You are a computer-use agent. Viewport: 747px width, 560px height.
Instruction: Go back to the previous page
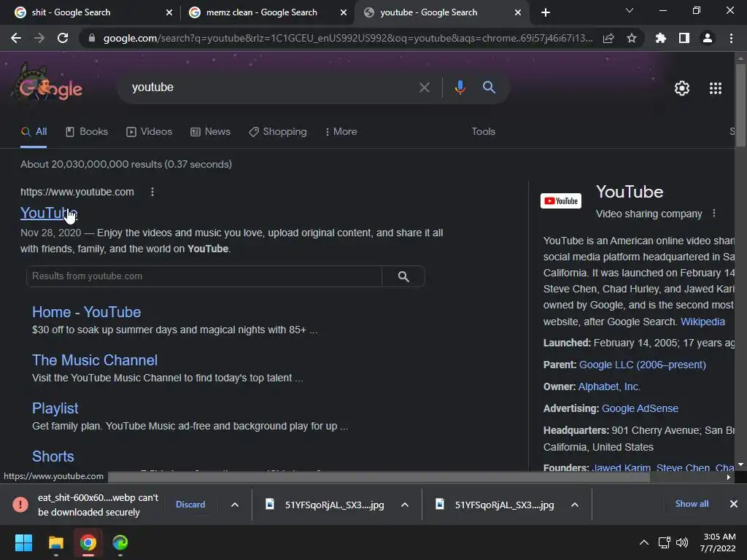point(16,38)
